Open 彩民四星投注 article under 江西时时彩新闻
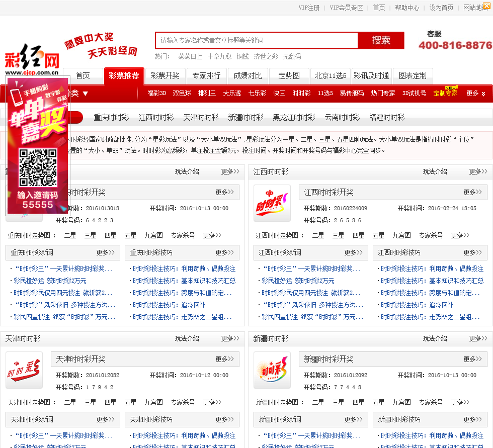The height and width of the screenshot is (448, 493). [312, 317]
